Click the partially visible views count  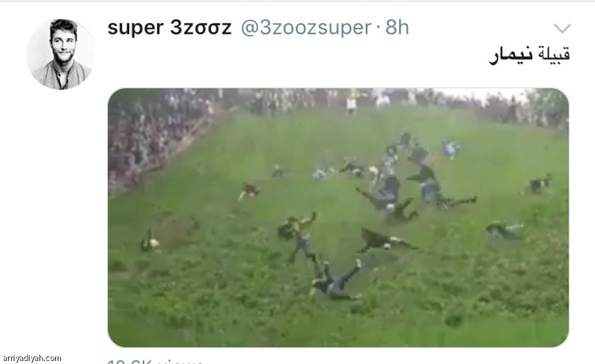(x=155, y=361)
